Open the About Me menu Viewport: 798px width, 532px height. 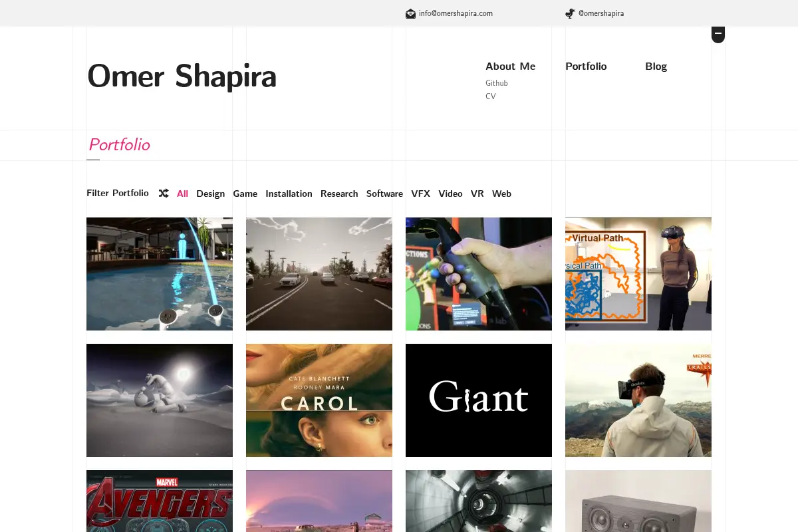pyautogui.click(x=510, y=66)
